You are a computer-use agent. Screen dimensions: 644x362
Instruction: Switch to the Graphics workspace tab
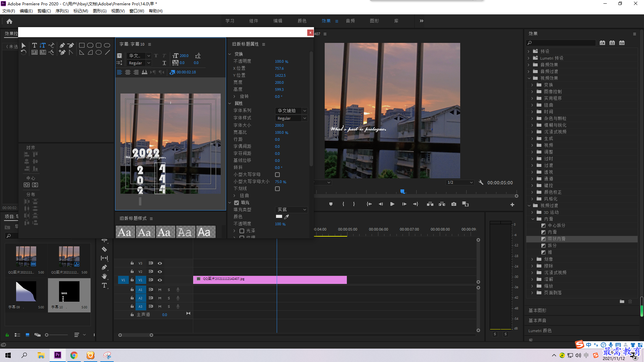point(374,21)
